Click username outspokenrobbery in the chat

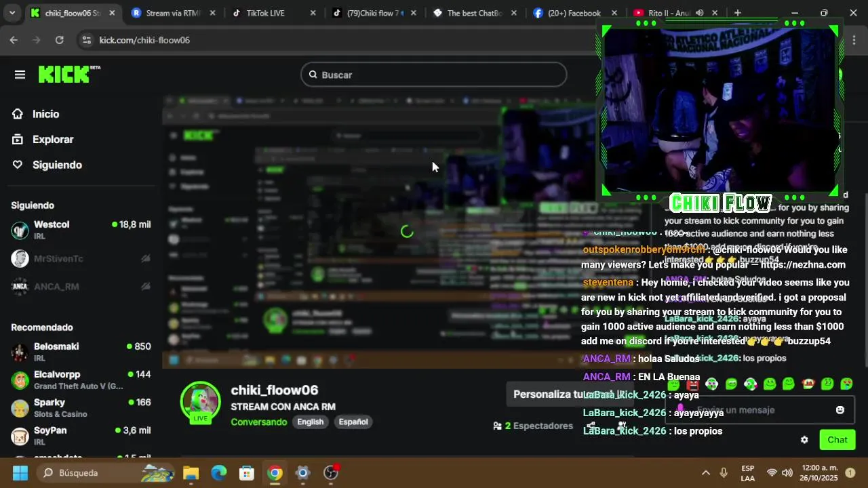coord(644,249)
